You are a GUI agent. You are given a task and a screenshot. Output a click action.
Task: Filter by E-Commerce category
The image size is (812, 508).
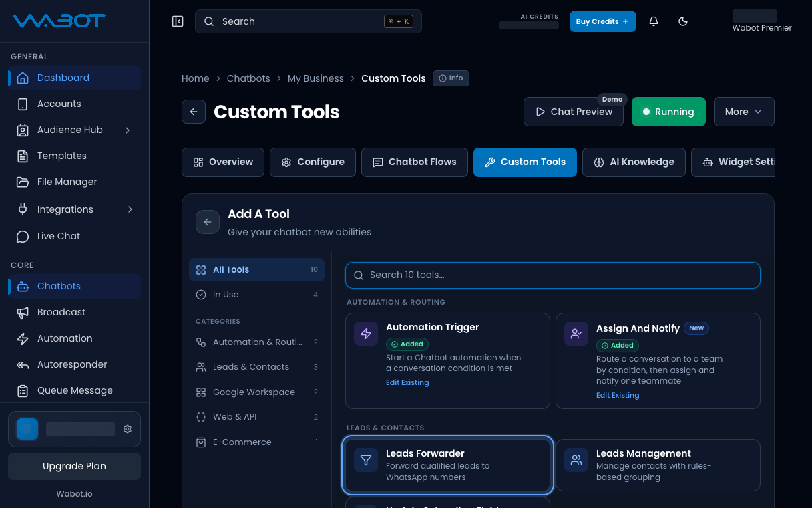257,442
